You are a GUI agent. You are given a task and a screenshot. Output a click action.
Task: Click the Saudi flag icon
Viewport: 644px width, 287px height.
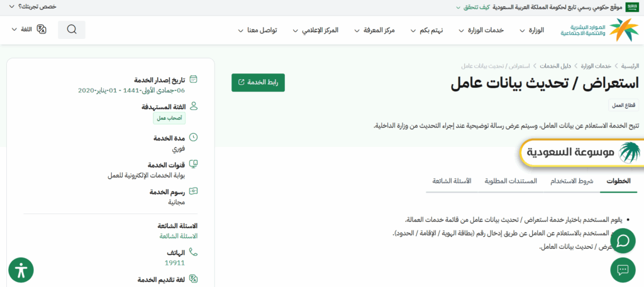click(x=631, y=7)
